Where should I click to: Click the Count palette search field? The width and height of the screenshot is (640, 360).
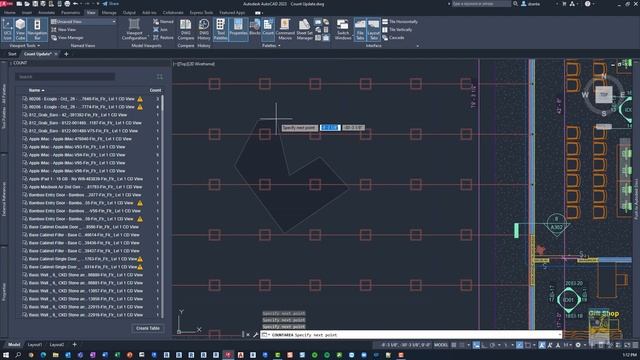click(65, 77)
